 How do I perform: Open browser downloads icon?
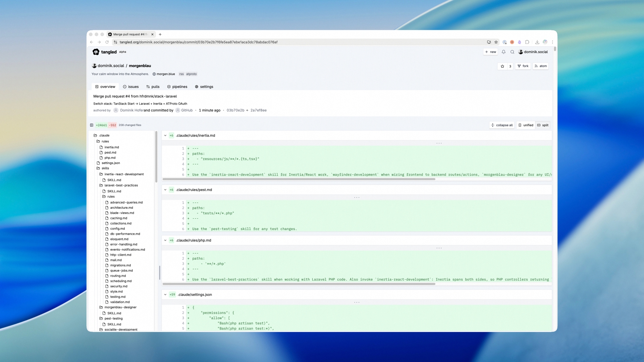[537, 42]
